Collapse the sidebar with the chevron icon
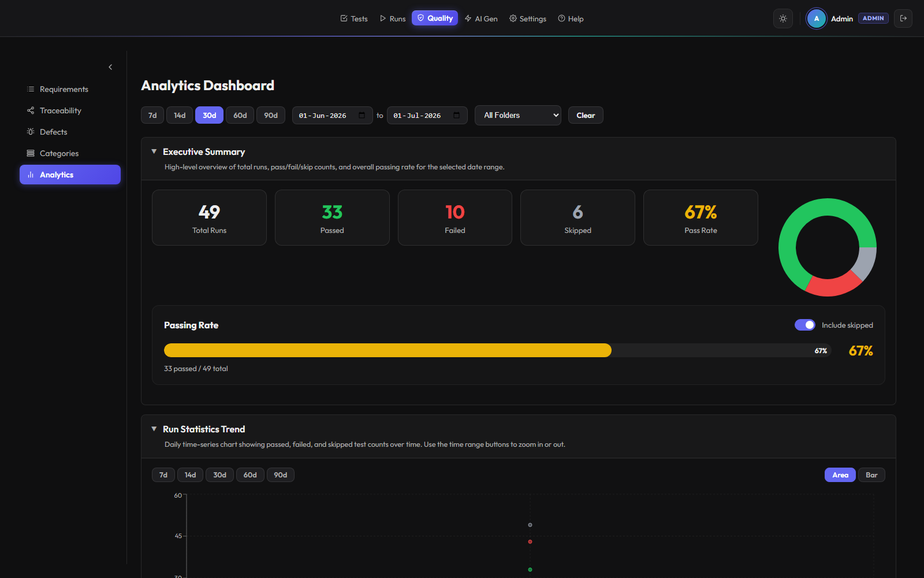 tap(110, 67)
